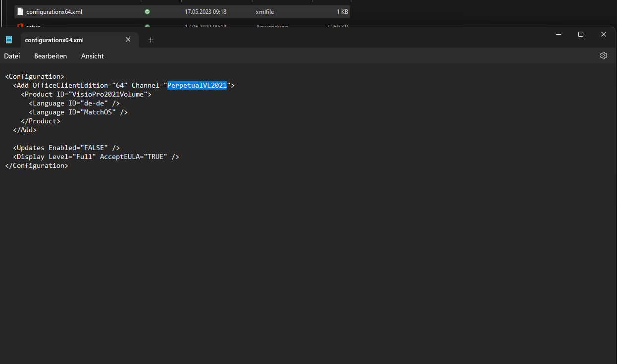This screenshot has height=364, width=617.
Task: Close the Notepad window
Action: [x=603, y=34]
